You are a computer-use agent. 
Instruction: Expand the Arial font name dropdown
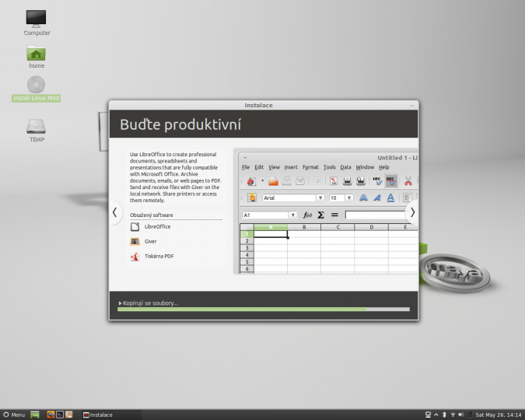[320, 198]
